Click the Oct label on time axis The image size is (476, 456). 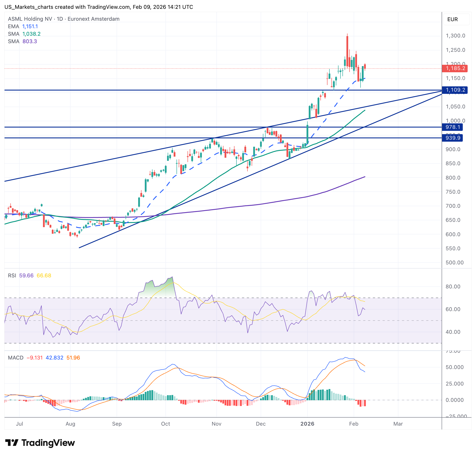tap(165, 424)
